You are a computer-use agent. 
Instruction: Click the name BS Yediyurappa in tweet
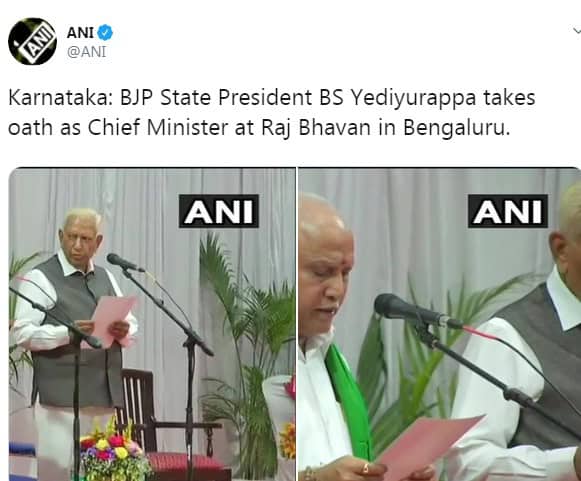click(x=398, y=99)
